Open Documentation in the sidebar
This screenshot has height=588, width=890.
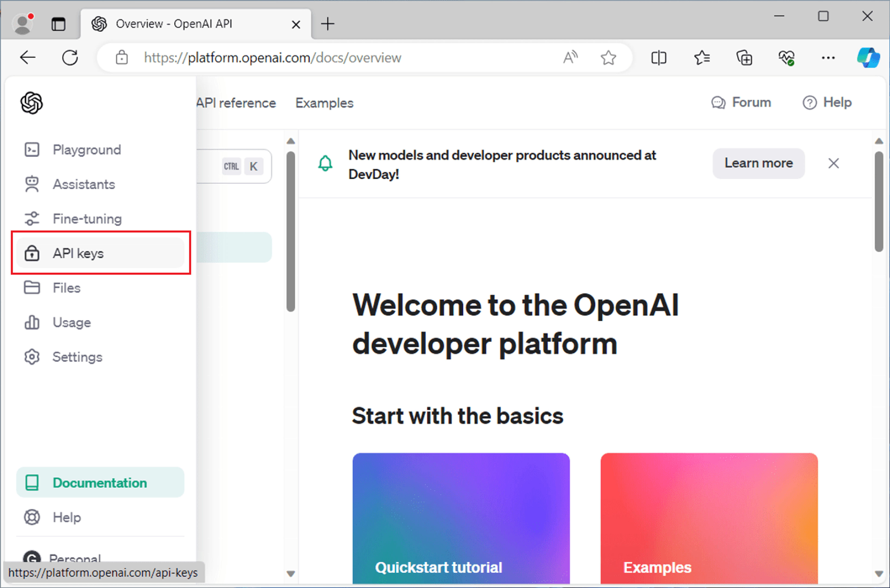point(100,483)
